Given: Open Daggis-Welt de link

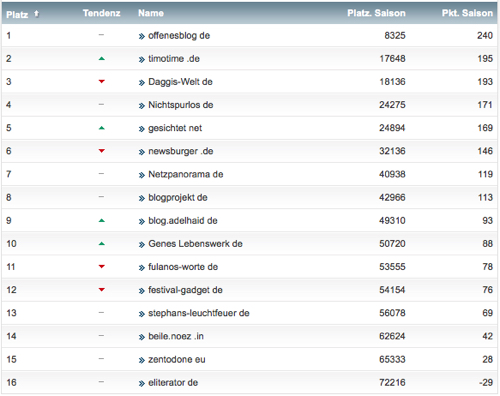Looking at the screenshot, I should click(x=180, y=82).
